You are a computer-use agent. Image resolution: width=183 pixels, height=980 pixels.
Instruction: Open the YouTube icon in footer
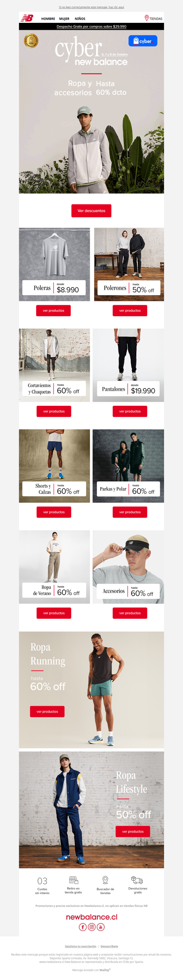(x=101, y=927)
